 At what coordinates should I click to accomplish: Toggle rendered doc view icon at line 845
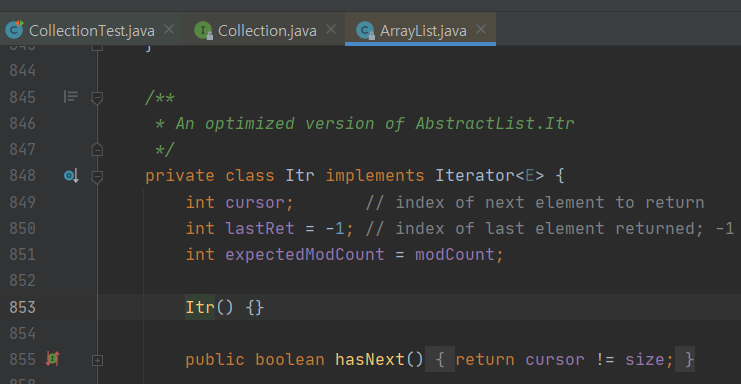click(70, 97)
